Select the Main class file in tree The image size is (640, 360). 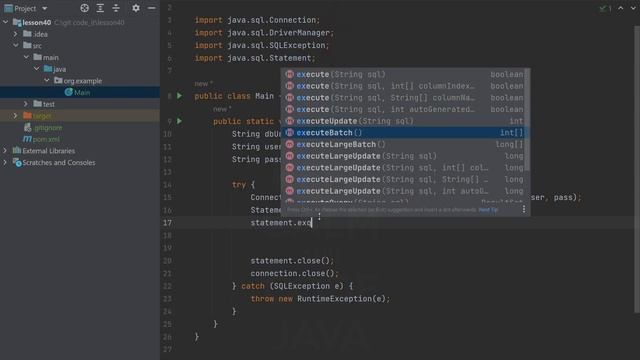coord(80,92)
